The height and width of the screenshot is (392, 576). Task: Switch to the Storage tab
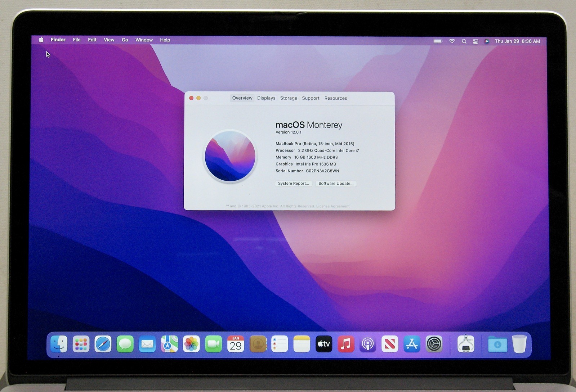coord(289,98)
